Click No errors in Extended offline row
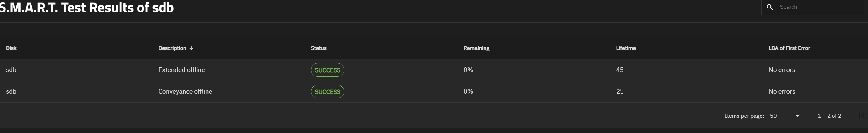The height and width of the screenshot is (133, 868). point(782,70)
